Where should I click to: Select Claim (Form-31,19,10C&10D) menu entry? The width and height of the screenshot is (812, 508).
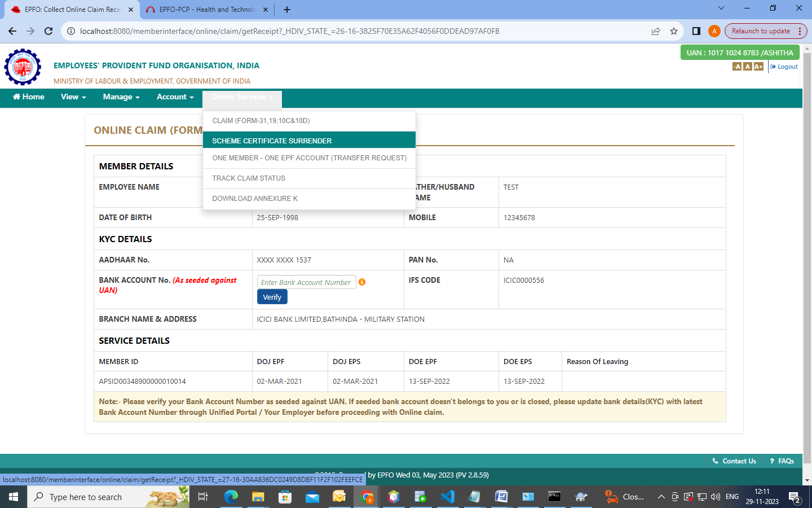point(309,121)
